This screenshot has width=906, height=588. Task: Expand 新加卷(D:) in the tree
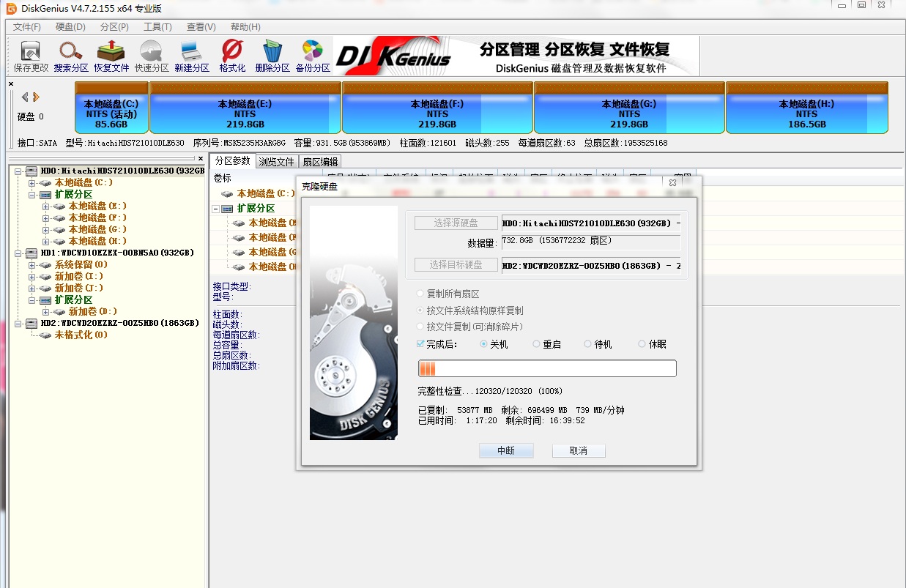(x=46, y=311)
